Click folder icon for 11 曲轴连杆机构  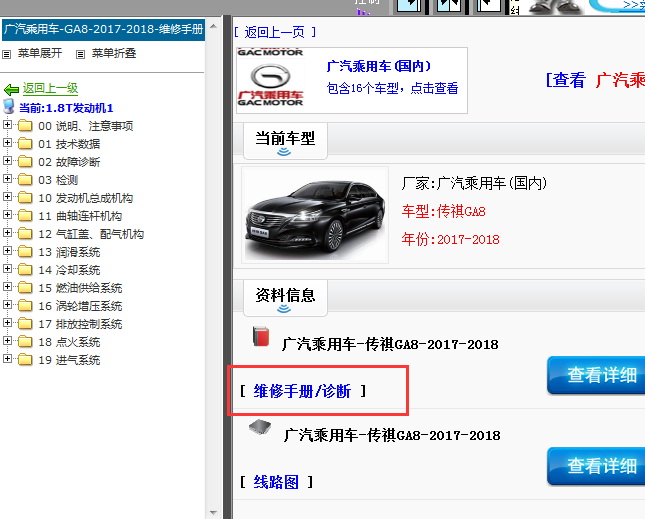click(25, 216)
